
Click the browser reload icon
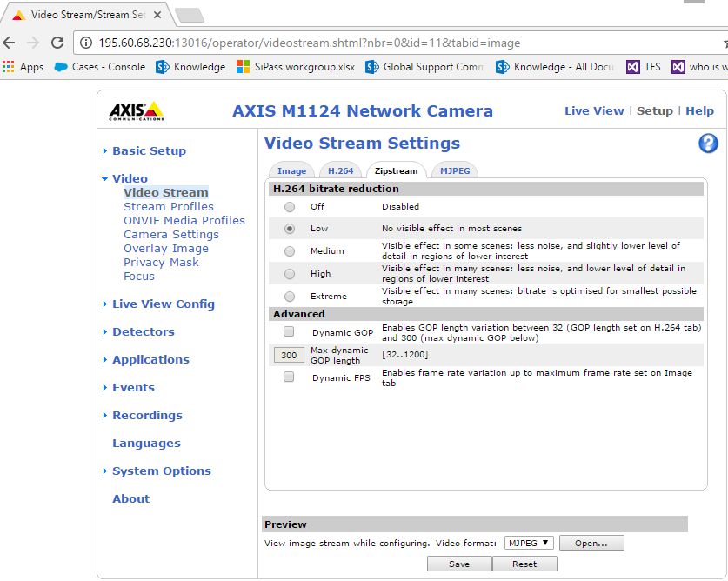[57, 41]
